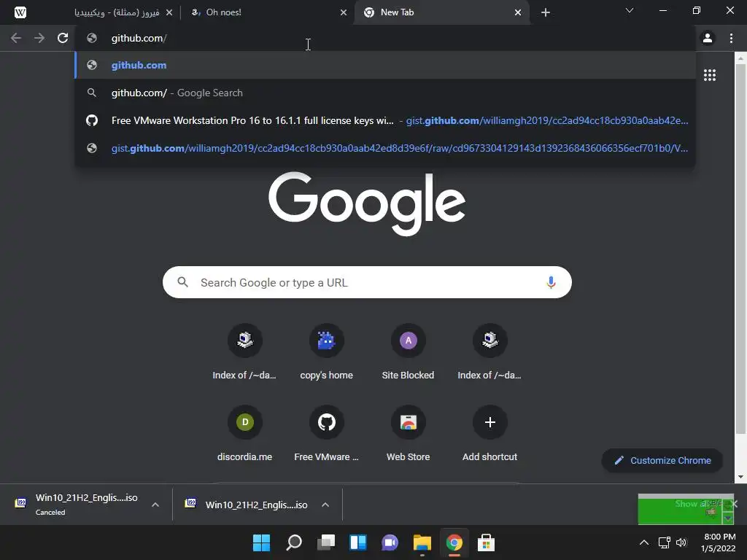Close the Arabic Wikipedia tab
The image size is (747, 560).
[169, 12]
